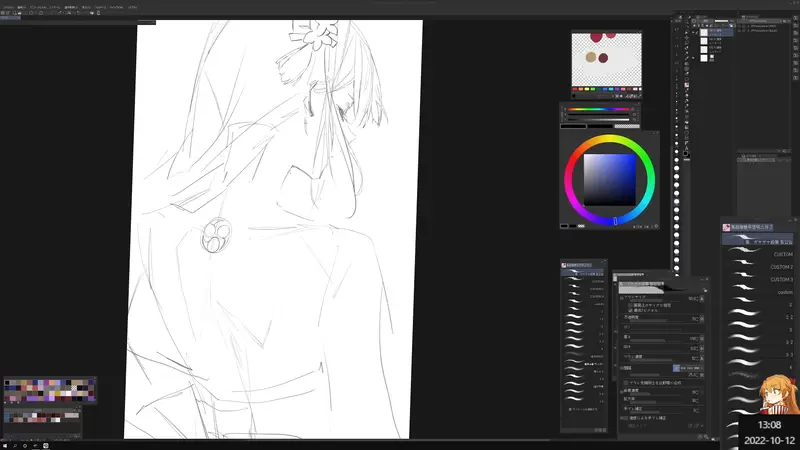Screen dimensions: 800x450
Task: Click the sub color icon below color wheel
Action: (x=570, y=228)
